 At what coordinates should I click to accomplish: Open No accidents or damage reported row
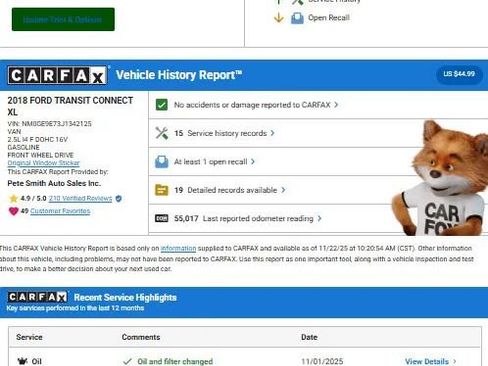pos(318,105)
